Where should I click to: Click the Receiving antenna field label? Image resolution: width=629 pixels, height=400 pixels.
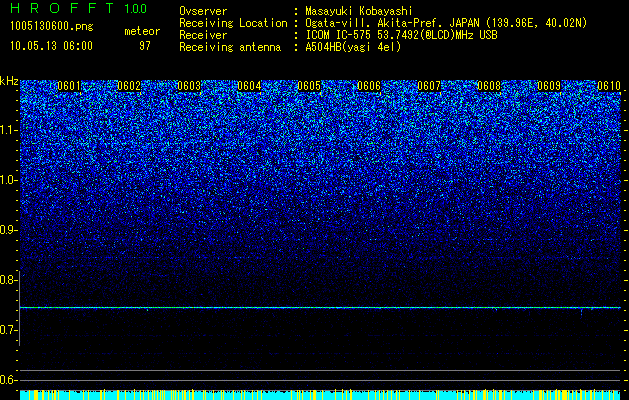230,47
